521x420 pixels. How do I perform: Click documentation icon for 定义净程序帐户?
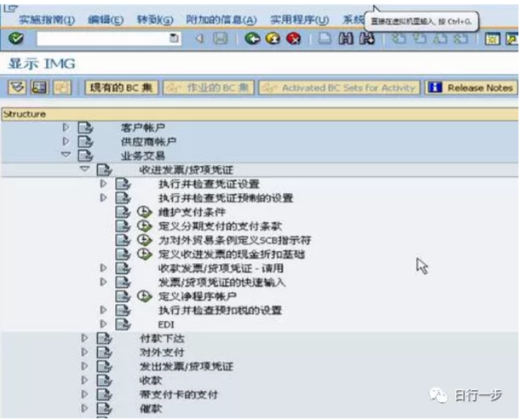123,296
